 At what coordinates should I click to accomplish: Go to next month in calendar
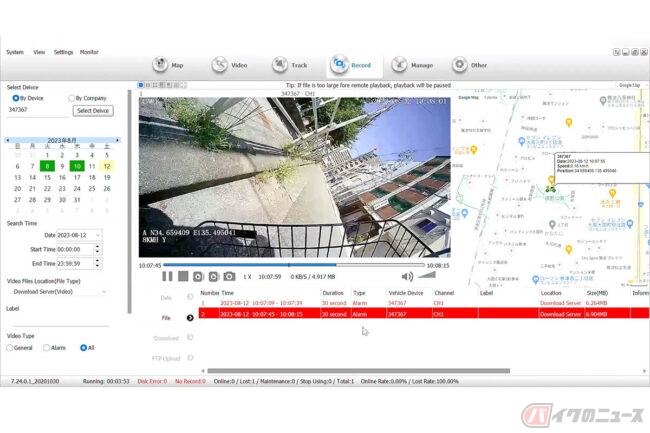pyautogui.click(x=118, y=140)
